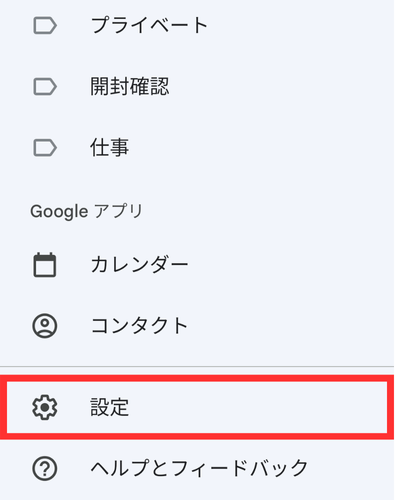Open the プライベート label
The height and width of the screenshot is (500, 395).
pyautogui.click(x=149, y=25)
